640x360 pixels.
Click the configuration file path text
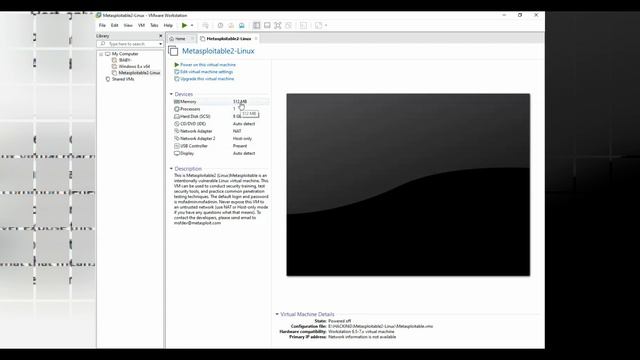click(380, 327)
